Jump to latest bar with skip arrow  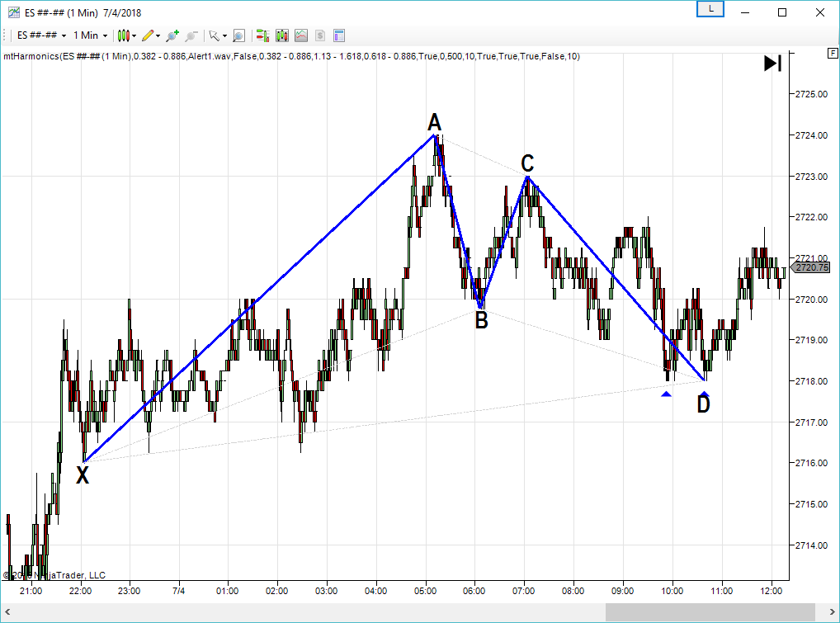point(772,64)
